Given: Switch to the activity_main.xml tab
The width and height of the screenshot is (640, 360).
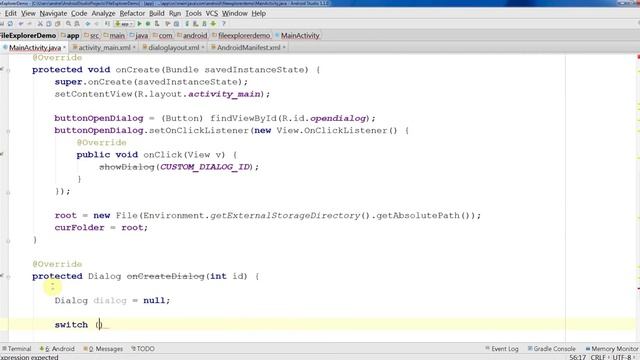Looking at the screenshot, I should pos(104,48).
